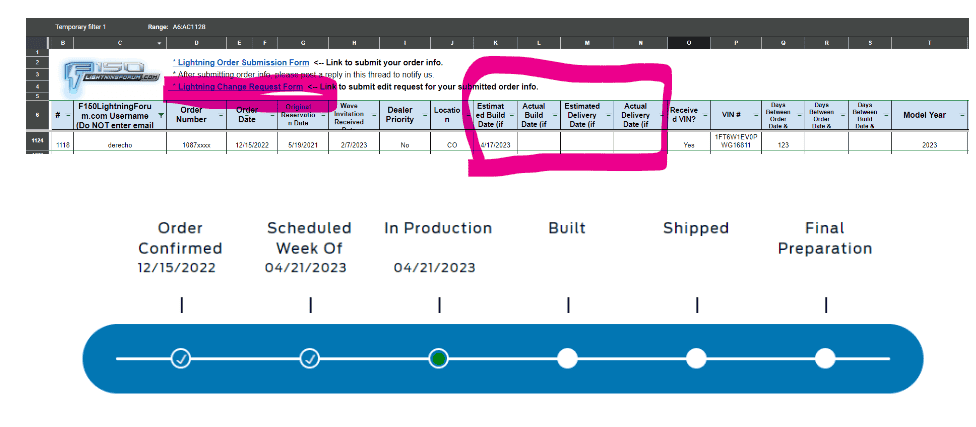Click the green In Production status dot
Screen dimensions: 976x427
438,358
